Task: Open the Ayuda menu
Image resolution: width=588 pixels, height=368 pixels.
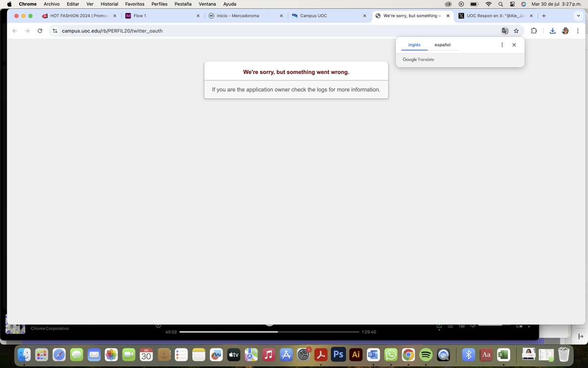Action: pyautogui.click(x=229, y=4)
